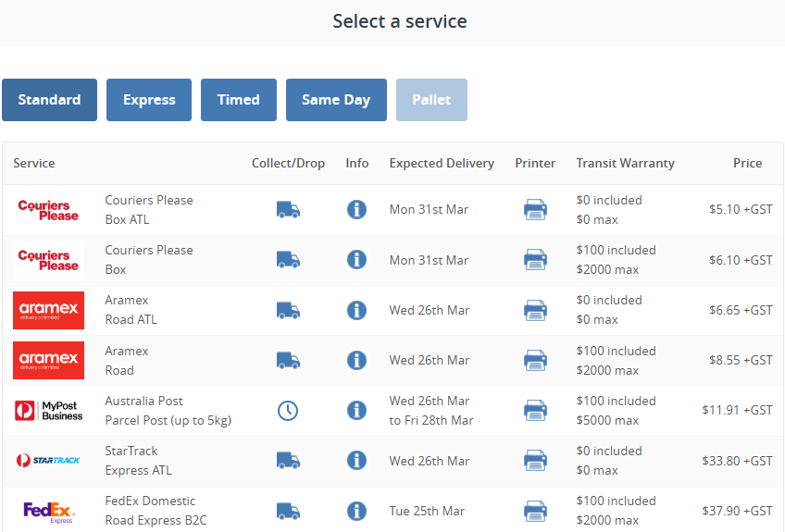Click the Transit Warranty column header

(625, 163)
